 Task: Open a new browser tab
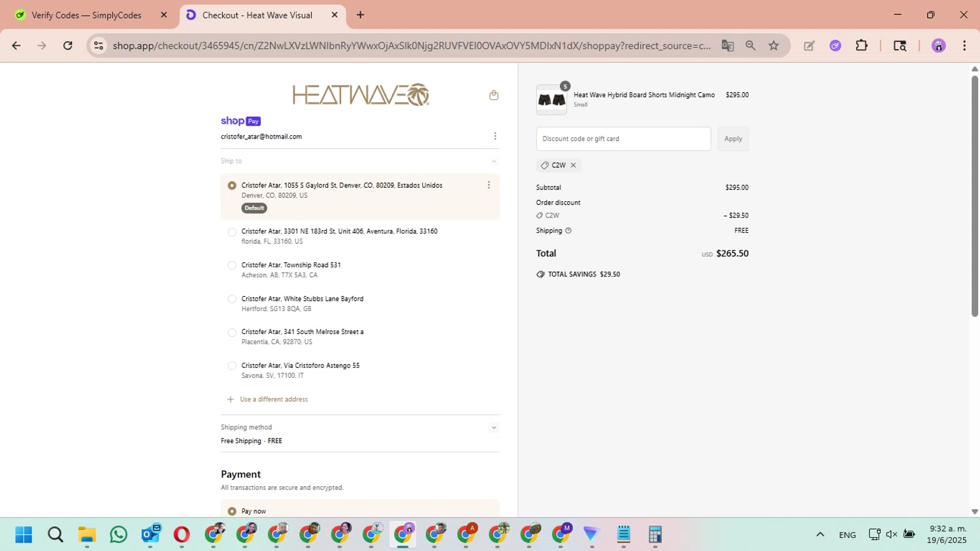(361, 15)
